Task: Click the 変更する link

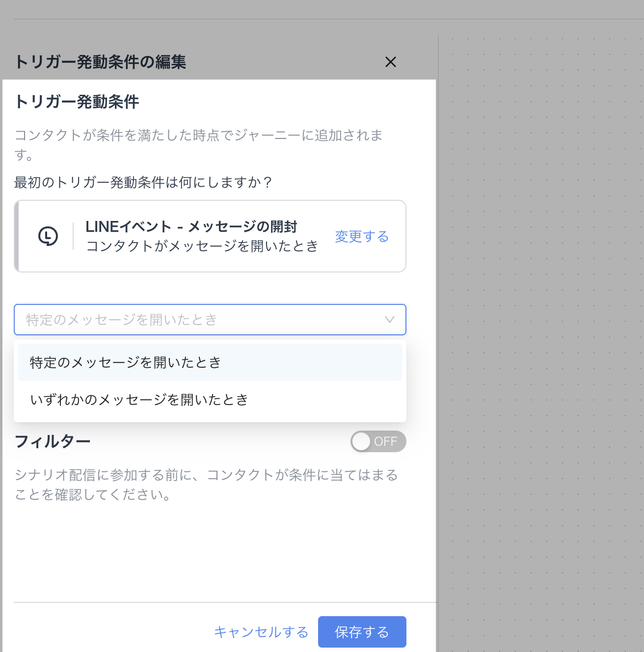Action: (x=362, y=237)
